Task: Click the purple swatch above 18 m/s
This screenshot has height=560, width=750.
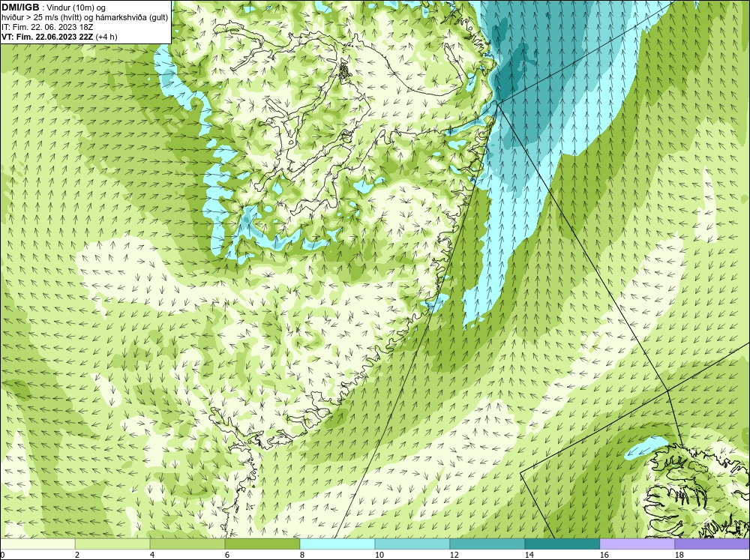Action: tap(712, 544)
